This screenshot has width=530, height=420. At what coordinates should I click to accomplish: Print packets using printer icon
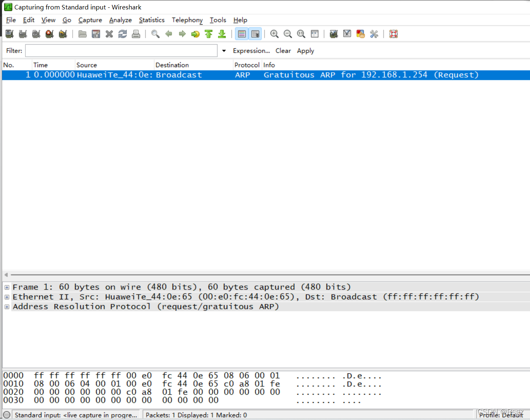(x=136, y=34)
